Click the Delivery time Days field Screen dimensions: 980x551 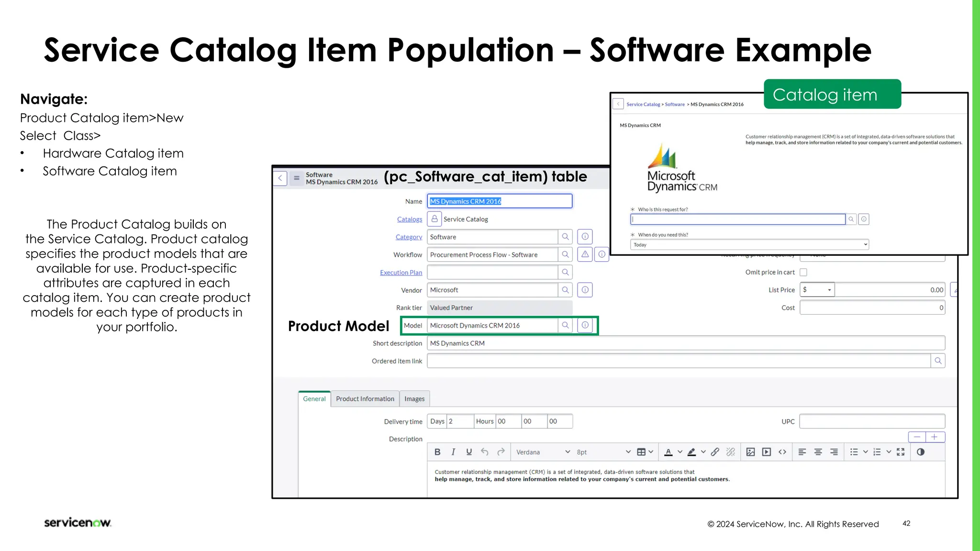coord(460,421)
